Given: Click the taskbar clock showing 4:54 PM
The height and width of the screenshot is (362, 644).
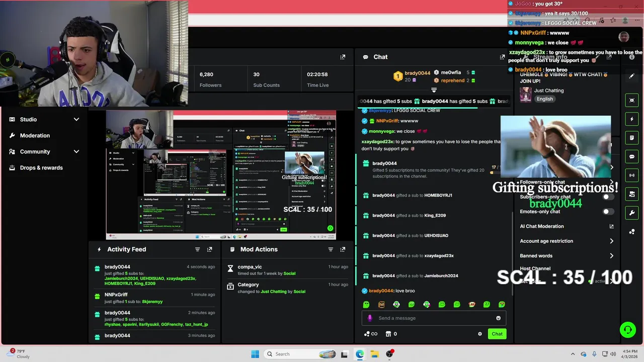Looking at the screenshot, I should (629, 354).
